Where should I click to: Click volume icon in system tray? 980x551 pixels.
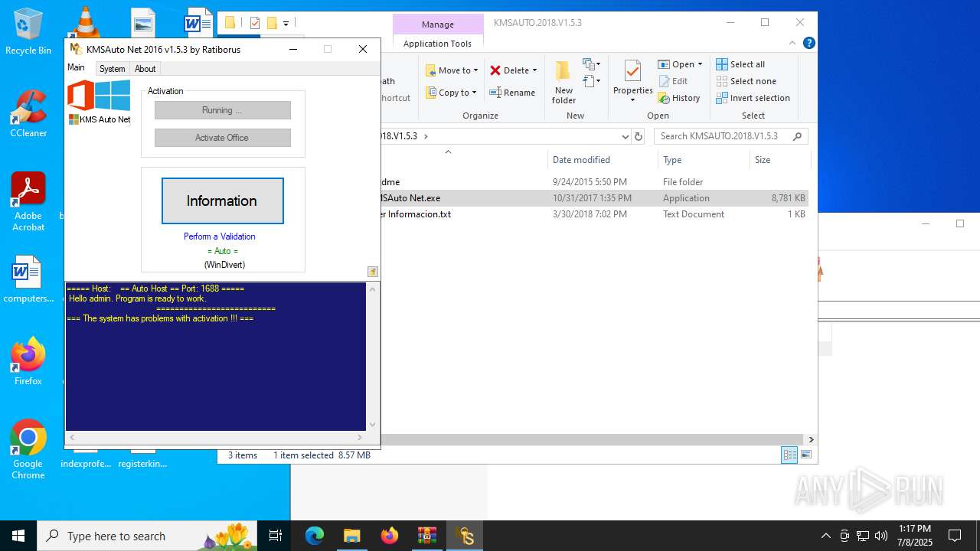coord(881,536)
